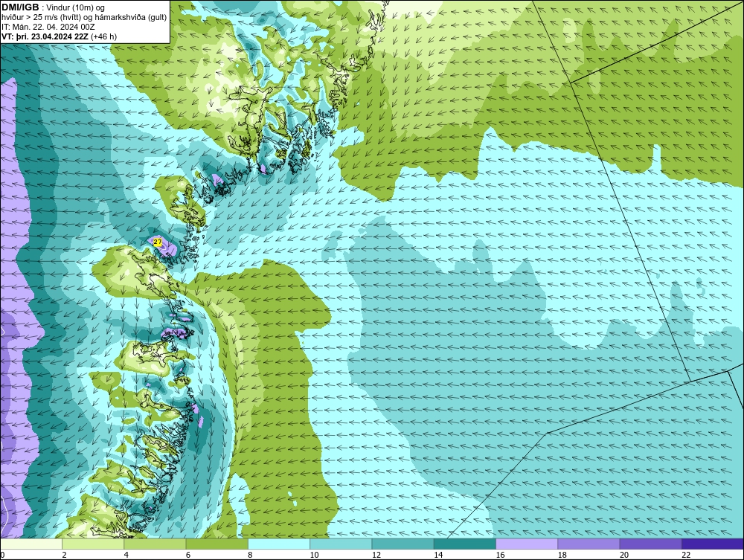The width and height of the screenshot is (744, 560).
Task: Click the 6-8 m/s olive legend segment
Action: click(x=217, y=544)
